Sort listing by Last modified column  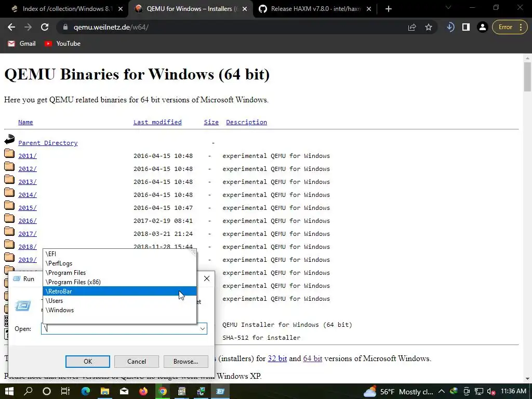tap(157, 122)
